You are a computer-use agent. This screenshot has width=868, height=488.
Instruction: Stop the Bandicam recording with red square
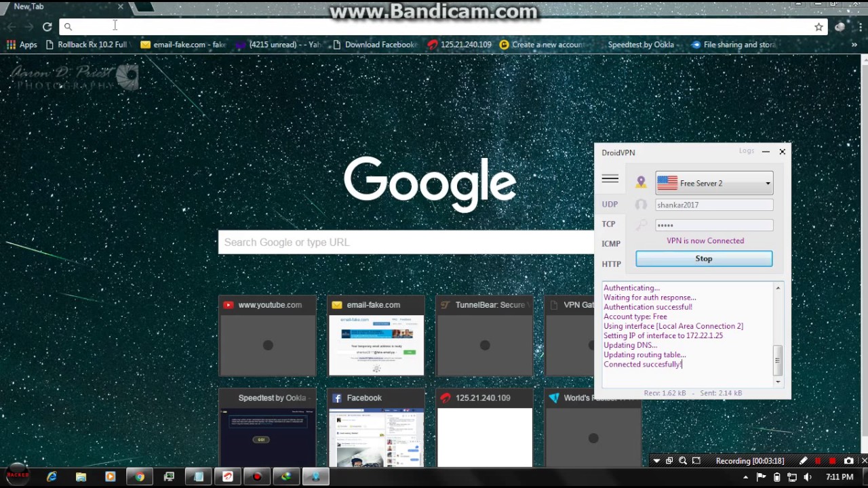click(833, 461)
